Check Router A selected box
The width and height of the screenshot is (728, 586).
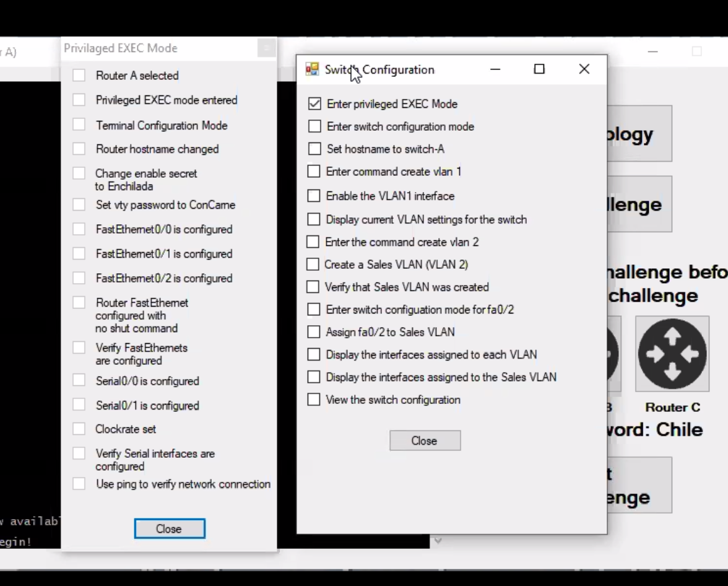click(79, 76)
